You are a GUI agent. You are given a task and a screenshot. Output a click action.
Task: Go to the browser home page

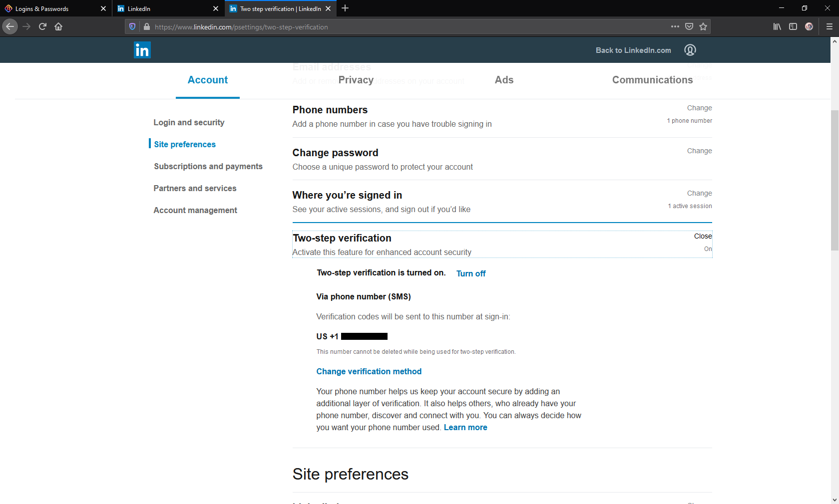58,26
